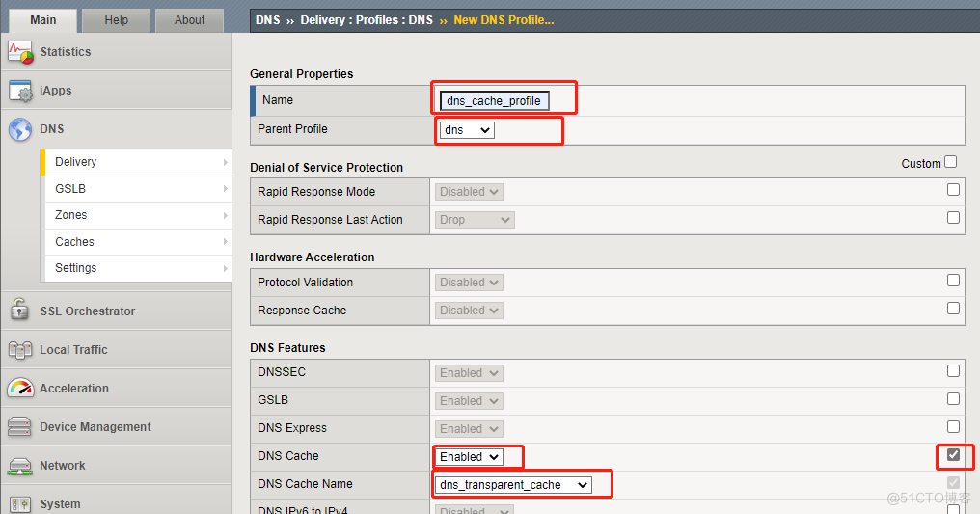Uncheck the DNS Cache custom checkbox
980x514 pixels.
953,454
